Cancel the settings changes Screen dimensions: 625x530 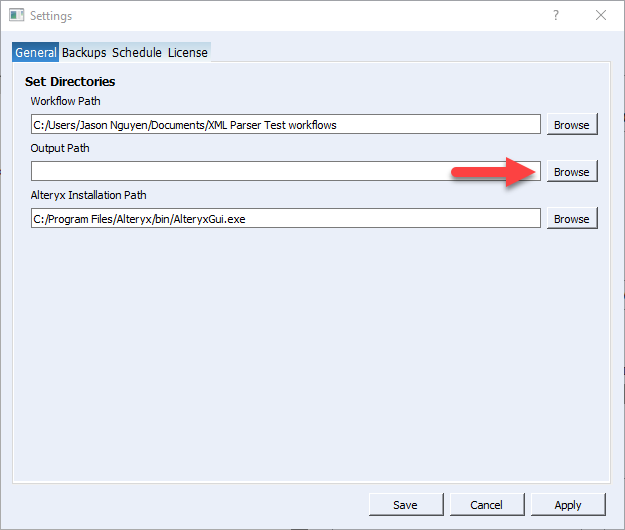tap(486, 505)
